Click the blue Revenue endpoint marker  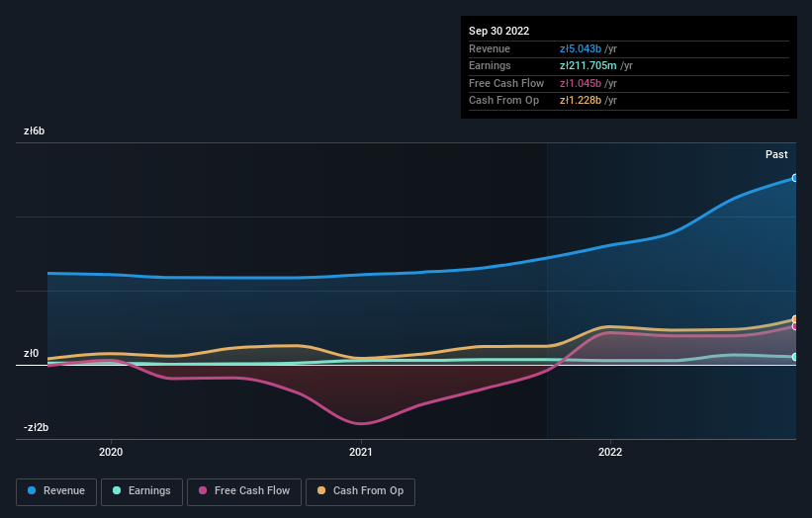(794, 178)
